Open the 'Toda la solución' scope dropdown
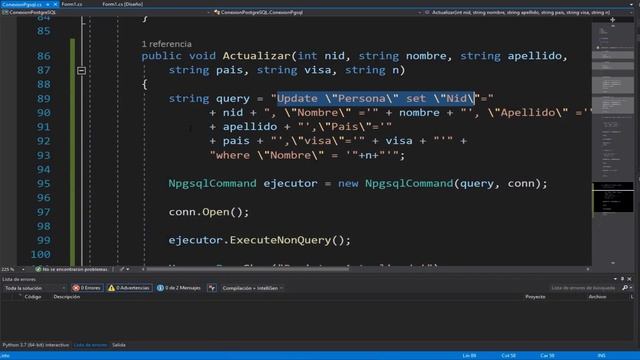 tap(34, 288)
